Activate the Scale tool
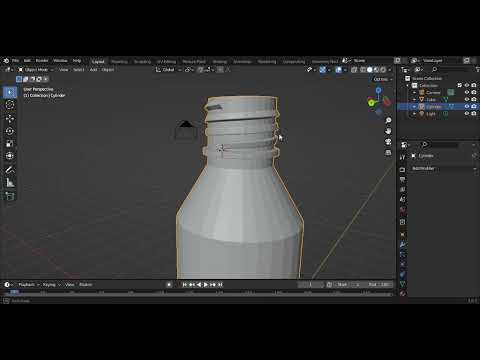The image size is (480, 360). point(10,144)
